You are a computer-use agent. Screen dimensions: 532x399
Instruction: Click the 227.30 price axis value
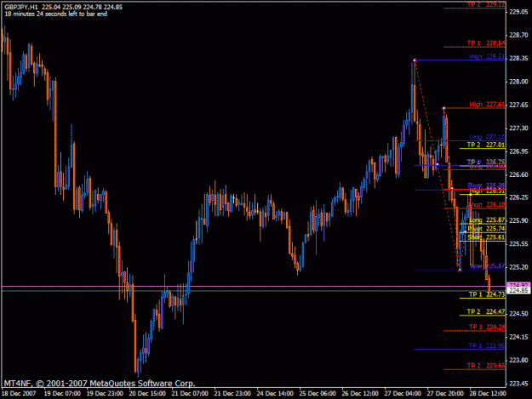(x=518, y=128)
